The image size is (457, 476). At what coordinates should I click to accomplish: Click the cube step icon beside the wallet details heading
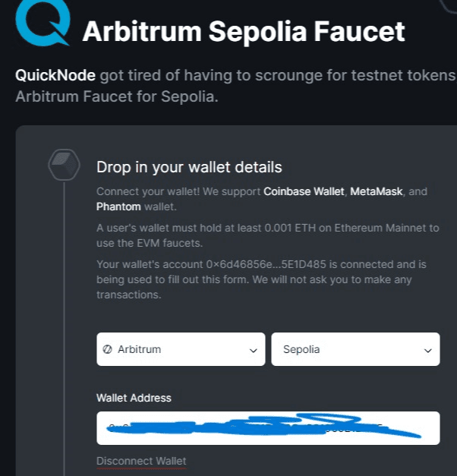pyautogui.click(x=65, y=163)
